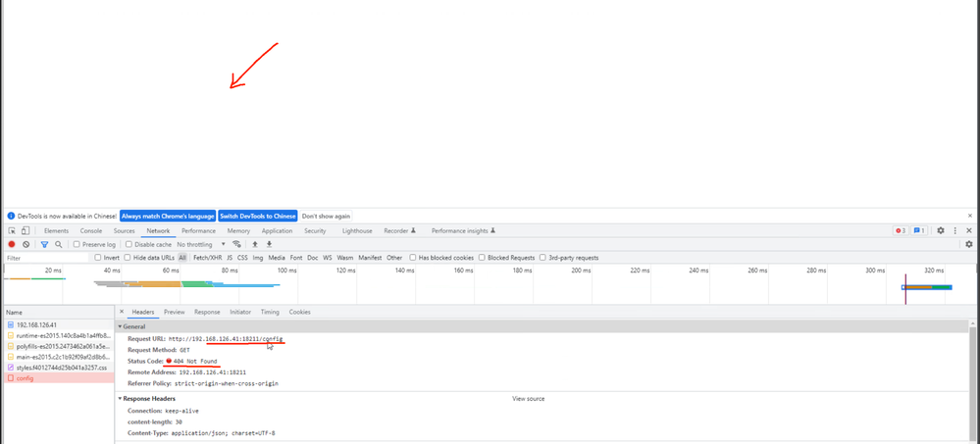Check 3rd-party requests filter
Screen dimensions: 980x444
[543, 257]
